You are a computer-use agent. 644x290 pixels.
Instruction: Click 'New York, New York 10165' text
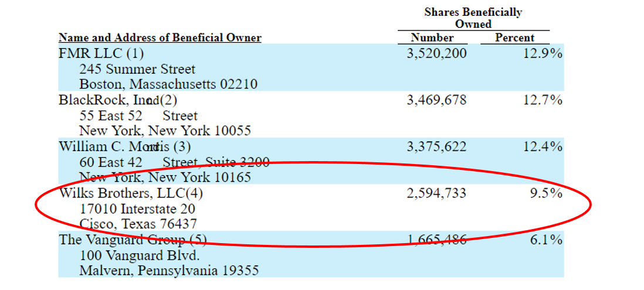click(165, 178)
